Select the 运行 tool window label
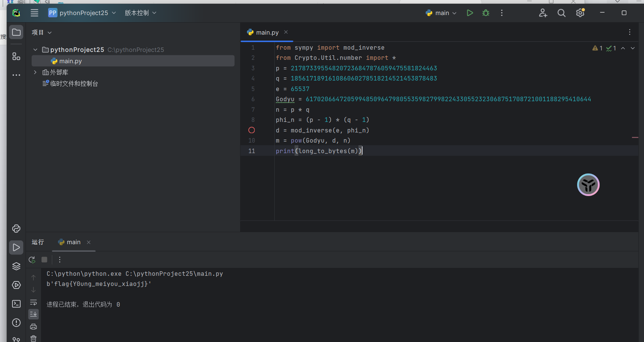644x342 pixels. [38, 242]
